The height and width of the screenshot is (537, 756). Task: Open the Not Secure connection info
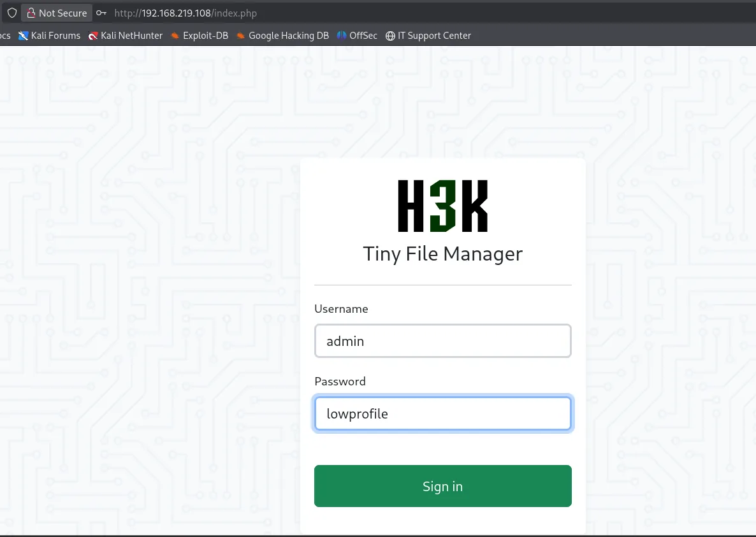(57, 13)
